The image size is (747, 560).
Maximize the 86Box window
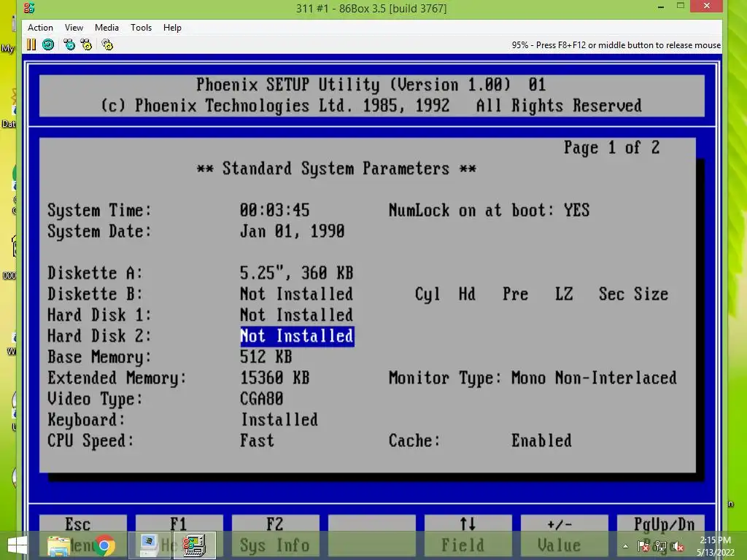(681, 6)
